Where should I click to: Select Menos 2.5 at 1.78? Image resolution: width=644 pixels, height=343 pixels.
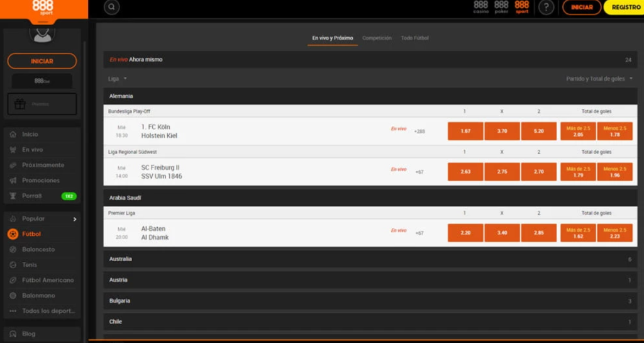(x=615, y=132)
